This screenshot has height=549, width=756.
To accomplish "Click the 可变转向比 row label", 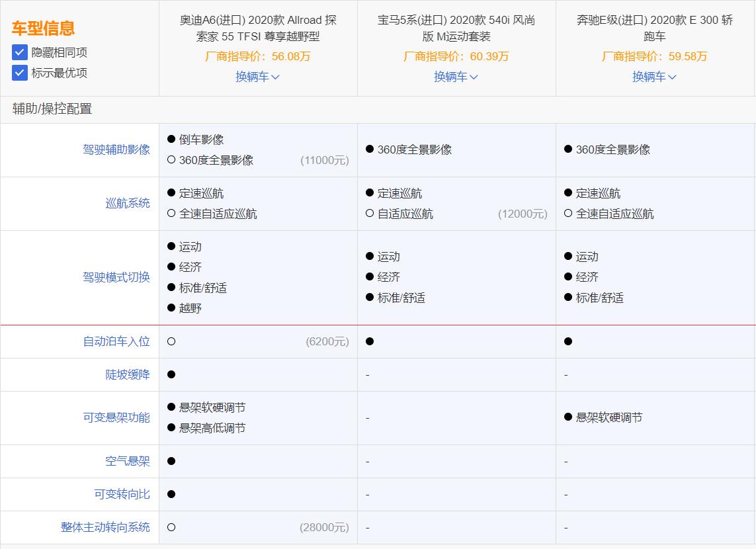I will point(124,493).
